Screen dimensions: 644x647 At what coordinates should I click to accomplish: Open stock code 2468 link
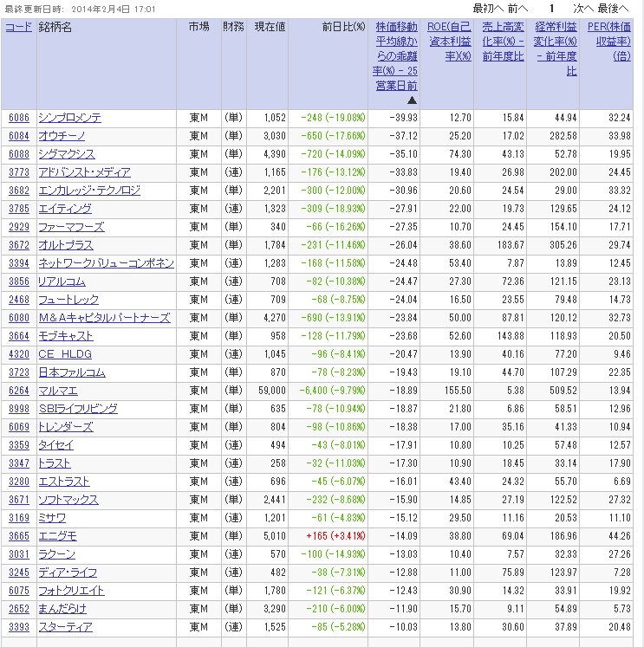pyautogui.click(x=19, y=300)
